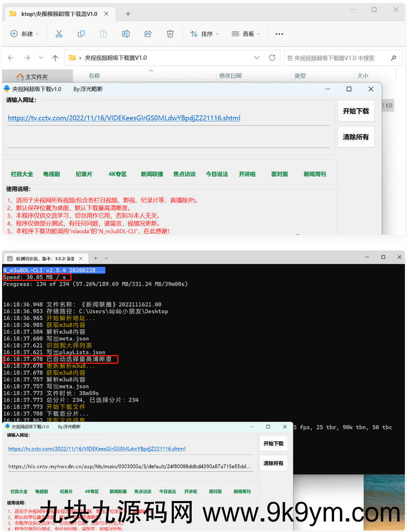Image resolution: width=407 pixels, height=532 pixels.
Task: Open 4K专区 in lower downloader window
Action: [x=91, y=491]
